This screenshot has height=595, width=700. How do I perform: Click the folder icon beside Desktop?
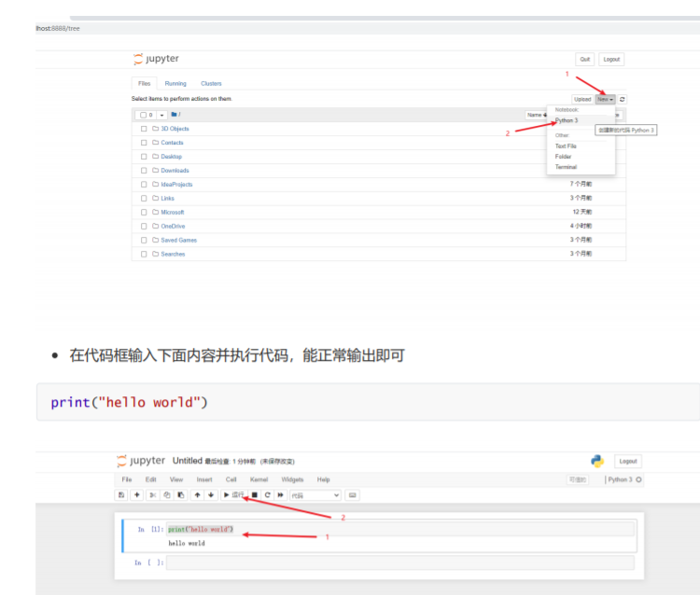point(155,156)
